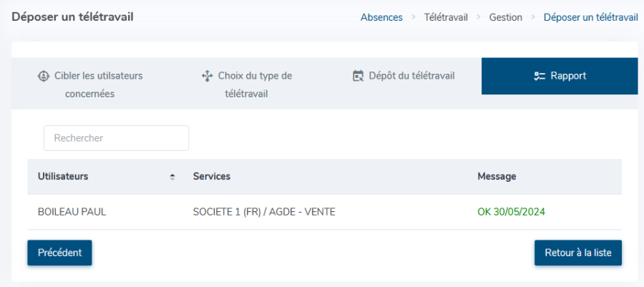Click the Précédent button

[x=59, y=253]
